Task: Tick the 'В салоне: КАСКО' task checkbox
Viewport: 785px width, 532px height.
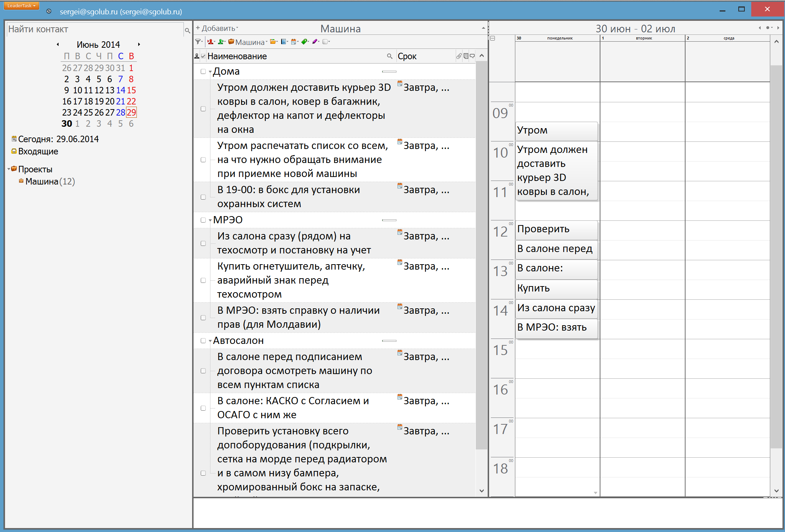Action: coord(203,408)
